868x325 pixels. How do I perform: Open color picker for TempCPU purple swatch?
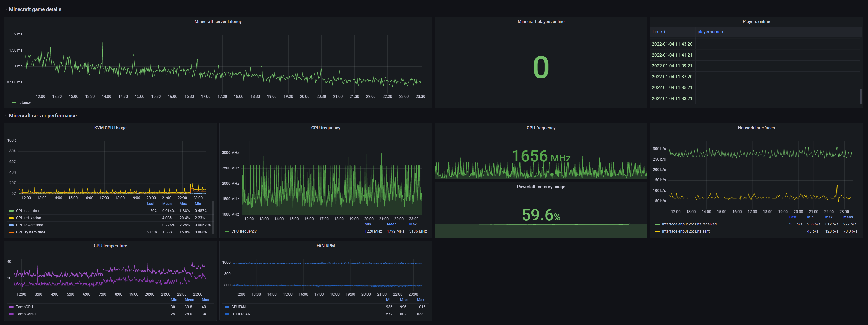click(11, 307)
